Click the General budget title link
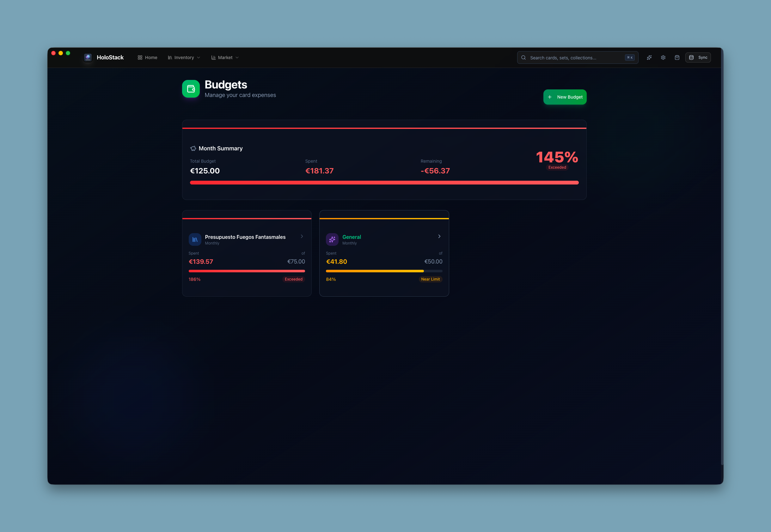Screen dimensions: 771x532 (x=352, y=237)
